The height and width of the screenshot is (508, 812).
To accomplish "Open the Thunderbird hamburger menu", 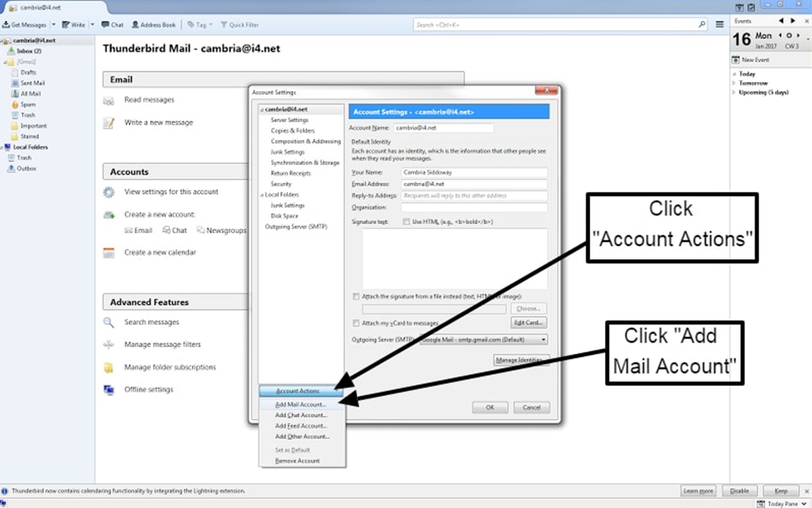I will [719, 24].
